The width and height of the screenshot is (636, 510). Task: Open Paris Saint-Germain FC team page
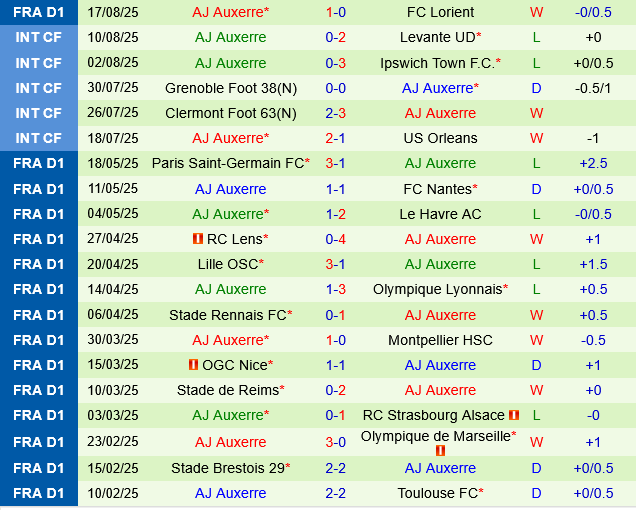[227, 163]
